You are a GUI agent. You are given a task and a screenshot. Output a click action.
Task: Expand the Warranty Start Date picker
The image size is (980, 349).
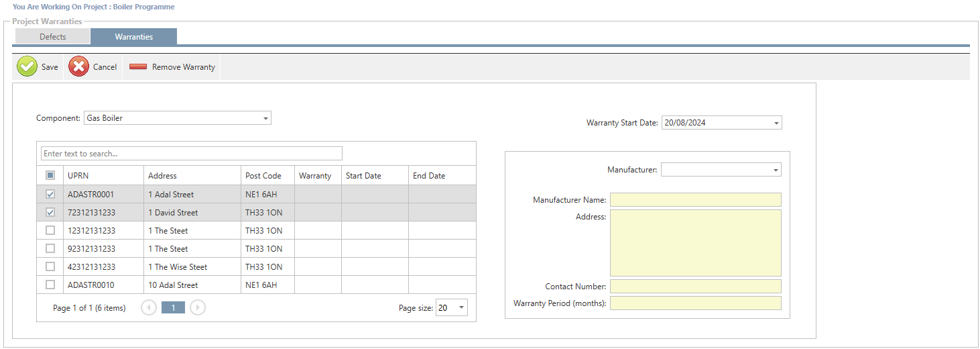pyautogui.click(x=776, y=123)
